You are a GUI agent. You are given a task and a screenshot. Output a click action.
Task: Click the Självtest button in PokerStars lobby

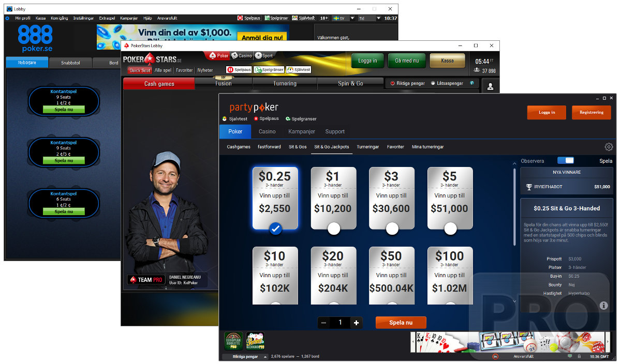click(x=299, y=70)
